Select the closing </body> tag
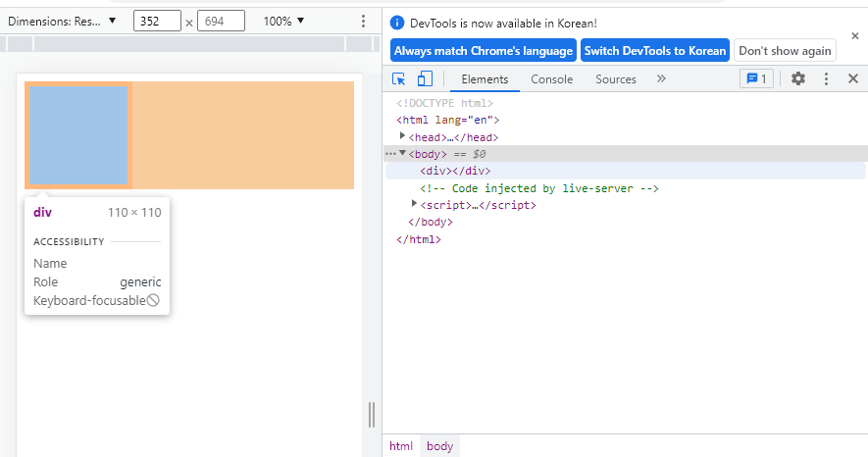The image size is (868, 457). (x=431, y=222)
